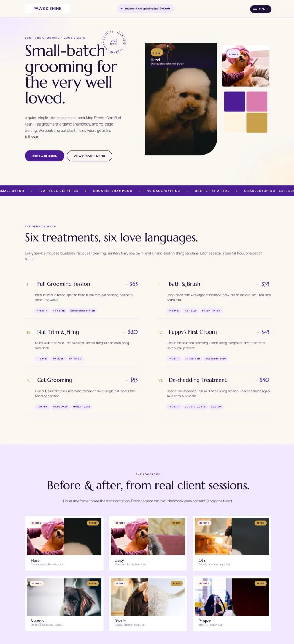Click the booking status pill
Screen dimensions: 294x644
[x=145, y=9]
